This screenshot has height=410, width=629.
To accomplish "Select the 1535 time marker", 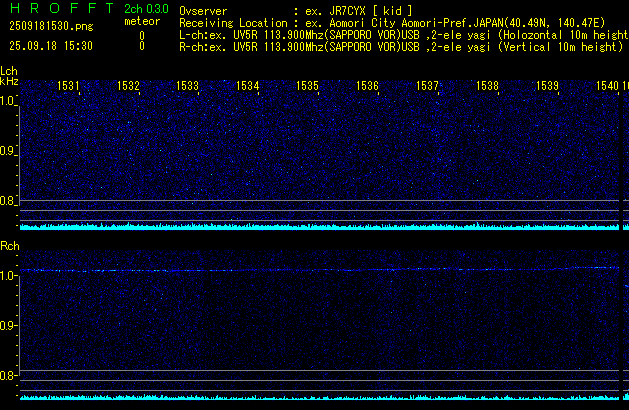I will click(307, 87).
